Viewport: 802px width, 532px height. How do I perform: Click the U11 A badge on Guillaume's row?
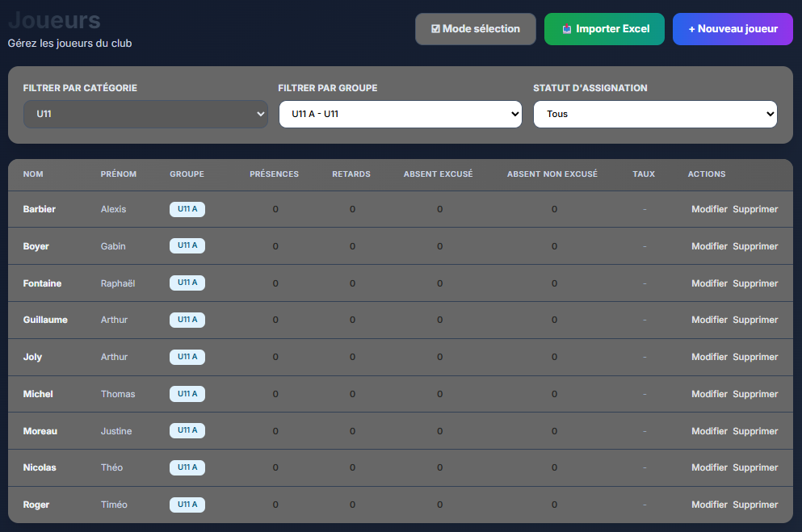pyautogui.click(x=187, y=320)
